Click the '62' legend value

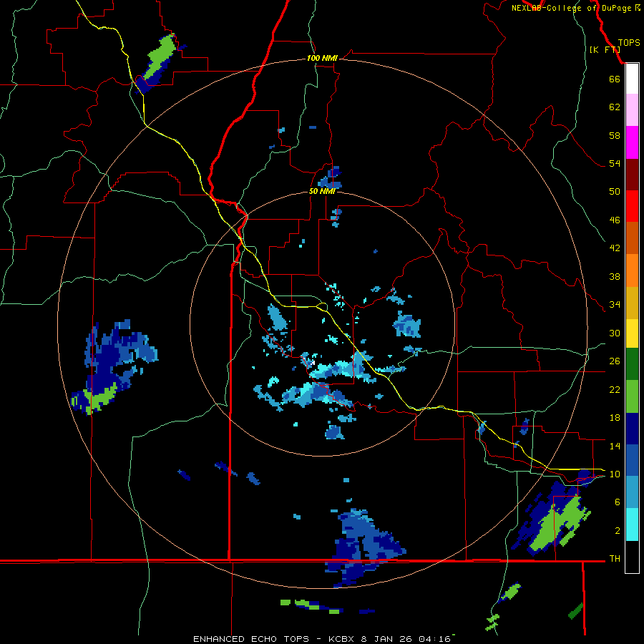point(615,107)
